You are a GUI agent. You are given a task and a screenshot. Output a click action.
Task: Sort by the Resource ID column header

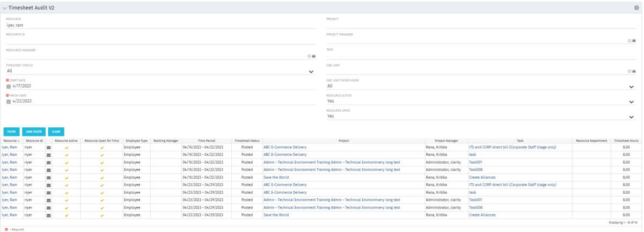click(x=34, y=140)
